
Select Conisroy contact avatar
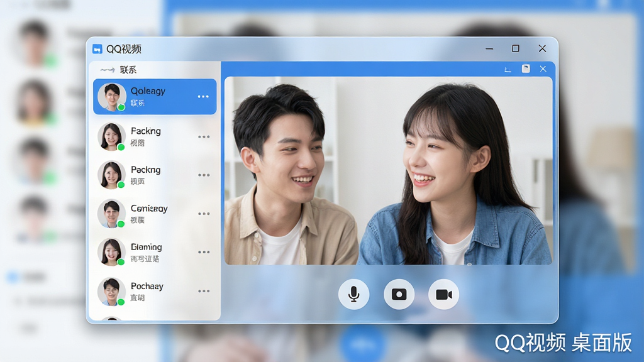[112, 214]
